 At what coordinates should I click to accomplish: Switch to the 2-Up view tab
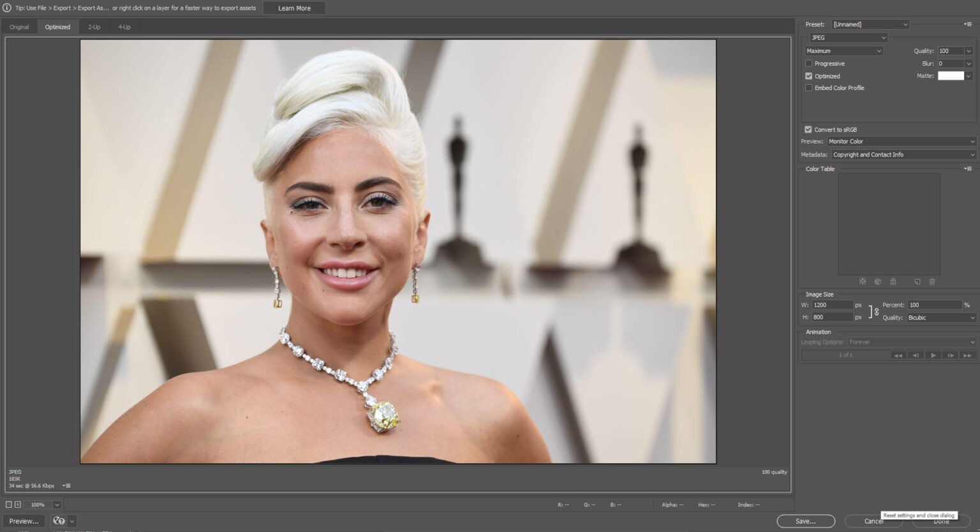(94, 27)
